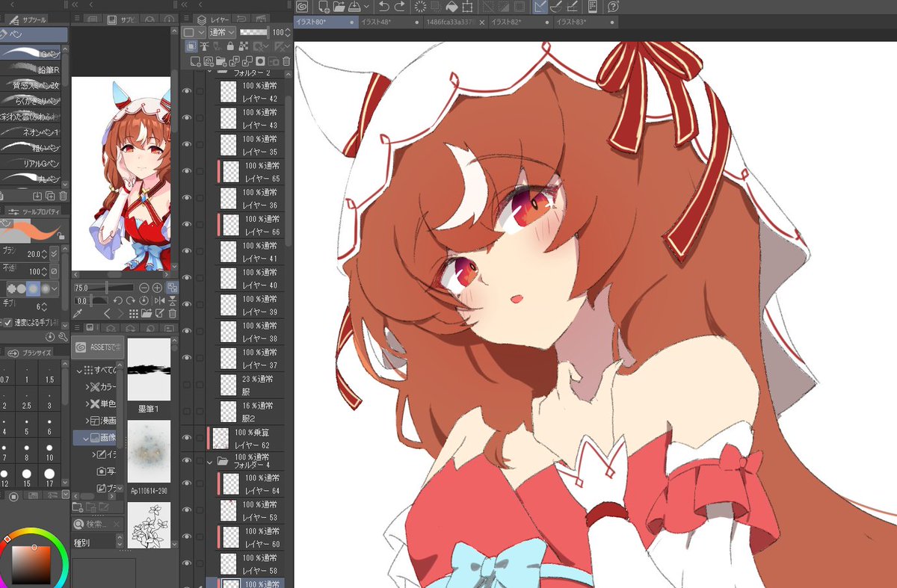Select the レイヤー 62 multiply layer

coord(247,439)
